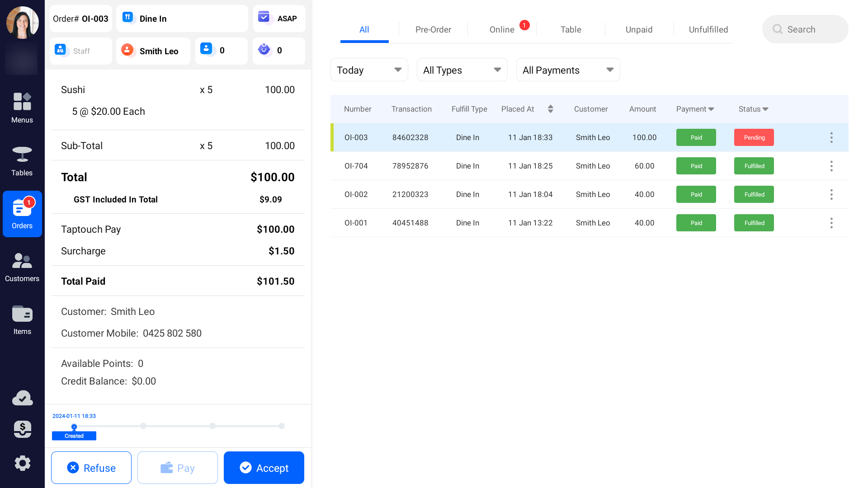Click the Paid badge for order OI-001
868x488 pixels.
[696, 223]
